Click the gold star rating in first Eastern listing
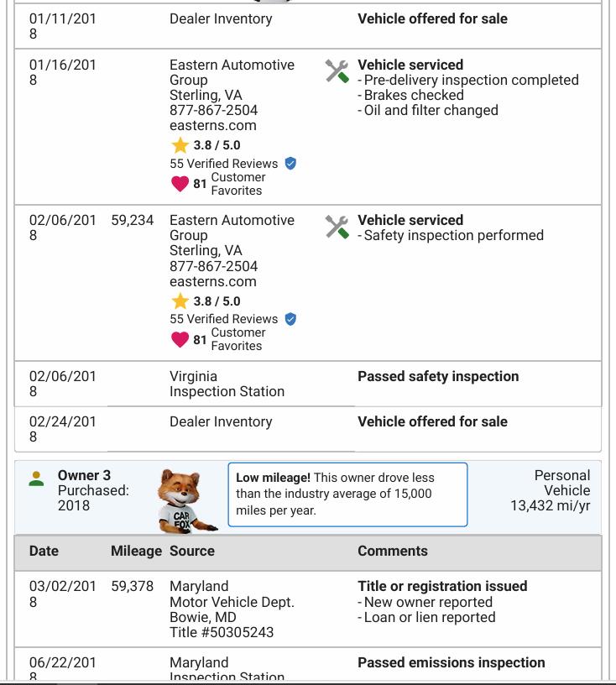 (180, 145)
